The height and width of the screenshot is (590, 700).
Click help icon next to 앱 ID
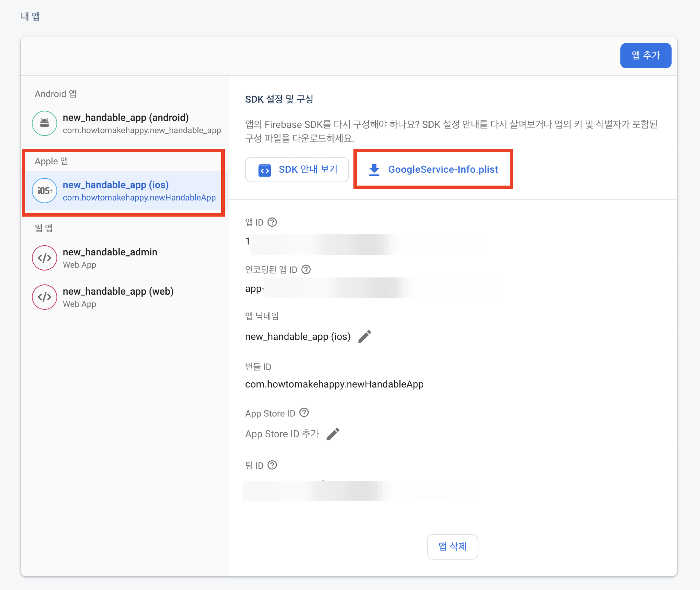tap(272, 222)
